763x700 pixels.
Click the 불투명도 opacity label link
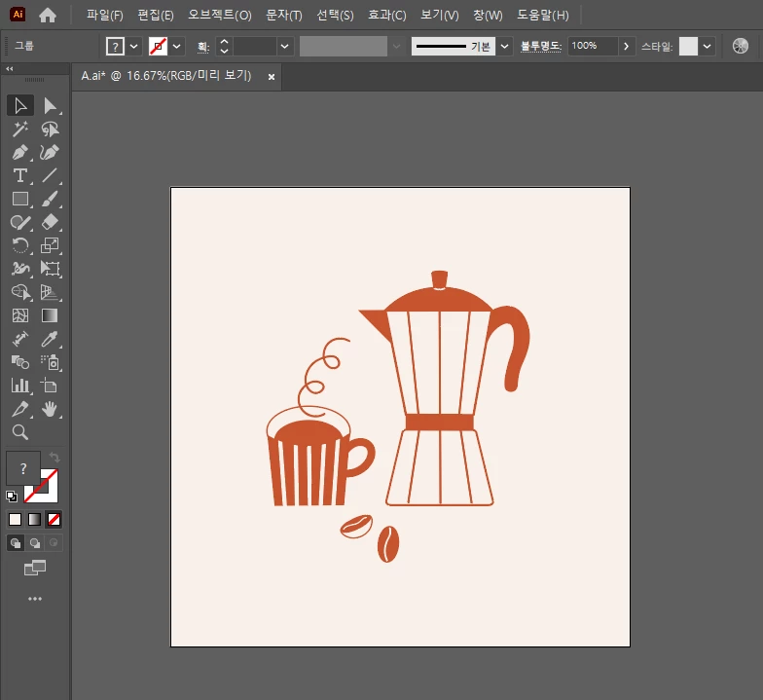(541, 47)
